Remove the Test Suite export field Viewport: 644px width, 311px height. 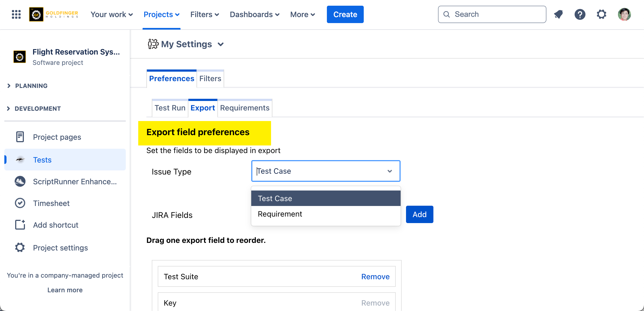point(375,277)
